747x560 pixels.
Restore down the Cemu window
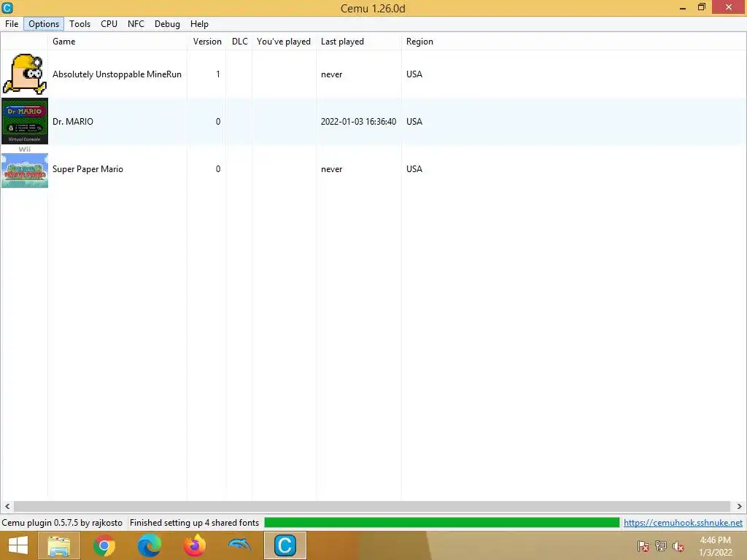point(701,7)
